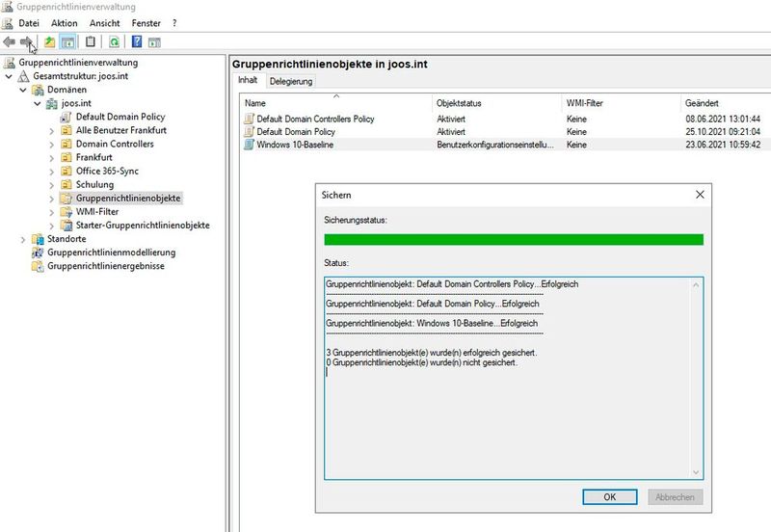Click Aktiviert status of Default Domain Policy
Screen dimensions: 771x532
[451, 132]
